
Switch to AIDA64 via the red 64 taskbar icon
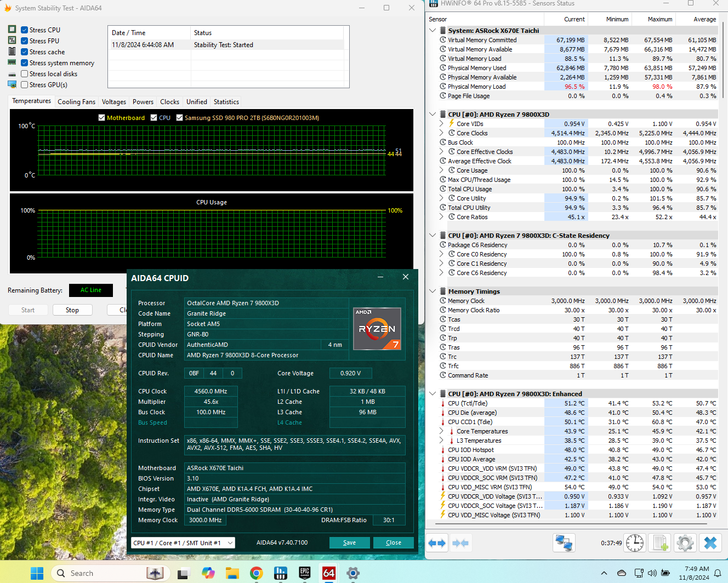329,573
